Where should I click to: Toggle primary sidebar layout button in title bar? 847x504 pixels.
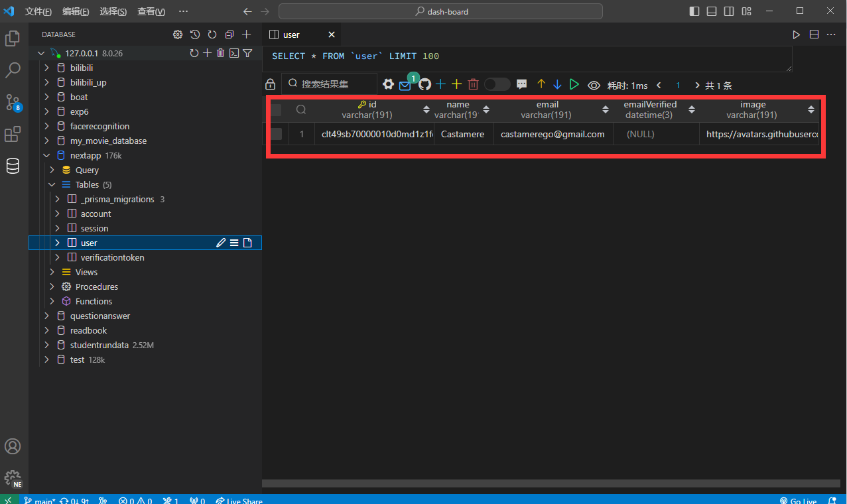pyautogui.click(x=694, y=11)
